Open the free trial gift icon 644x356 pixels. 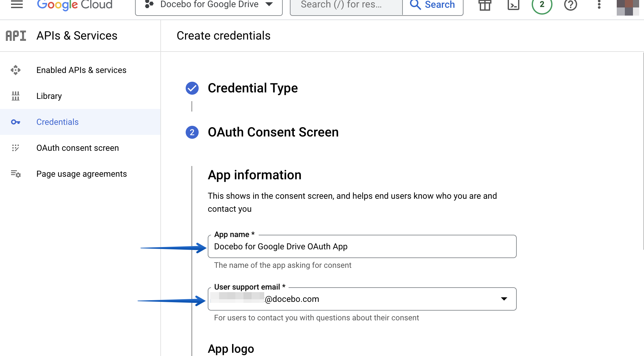pyautogui.click(x=485, y=5)
